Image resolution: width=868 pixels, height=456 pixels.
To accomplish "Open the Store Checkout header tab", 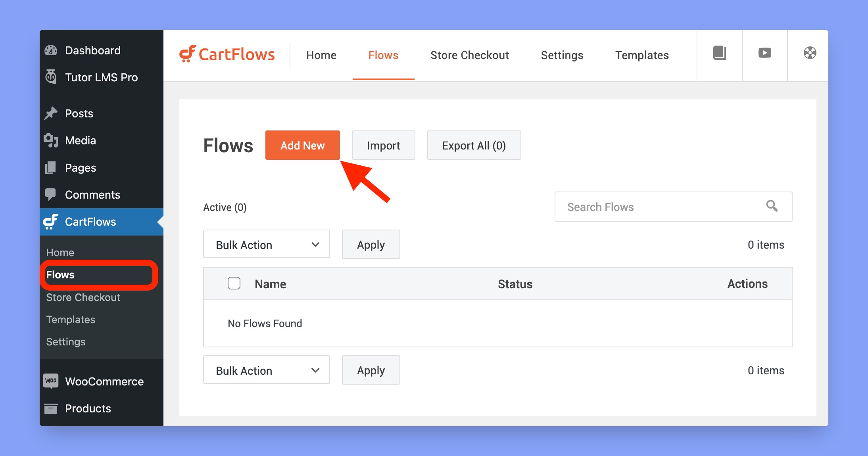I will (470, 56).
